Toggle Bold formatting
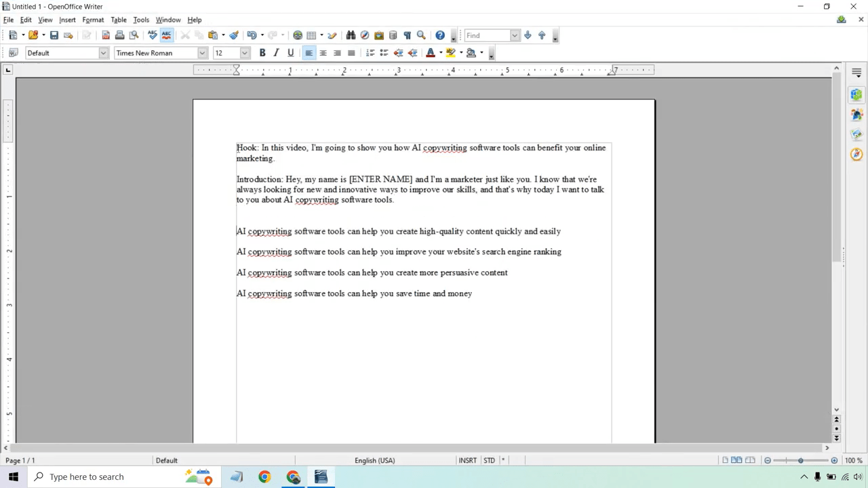 pos(262,53)
